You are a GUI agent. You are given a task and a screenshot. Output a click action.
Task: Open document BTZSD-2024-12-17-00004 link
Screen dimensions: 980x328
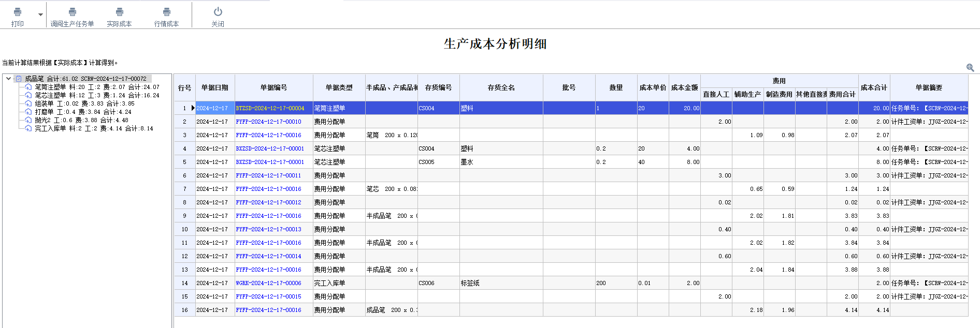click(x=270, y=108)
